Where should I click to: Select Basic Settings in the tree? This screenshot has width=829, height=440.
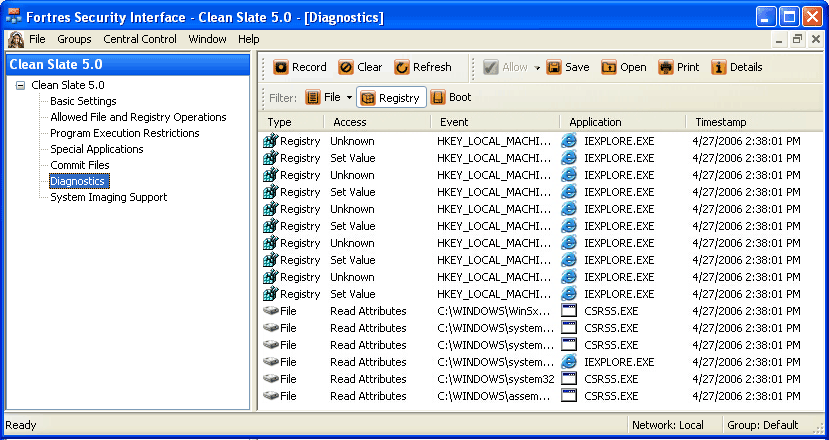pos(83,101)
